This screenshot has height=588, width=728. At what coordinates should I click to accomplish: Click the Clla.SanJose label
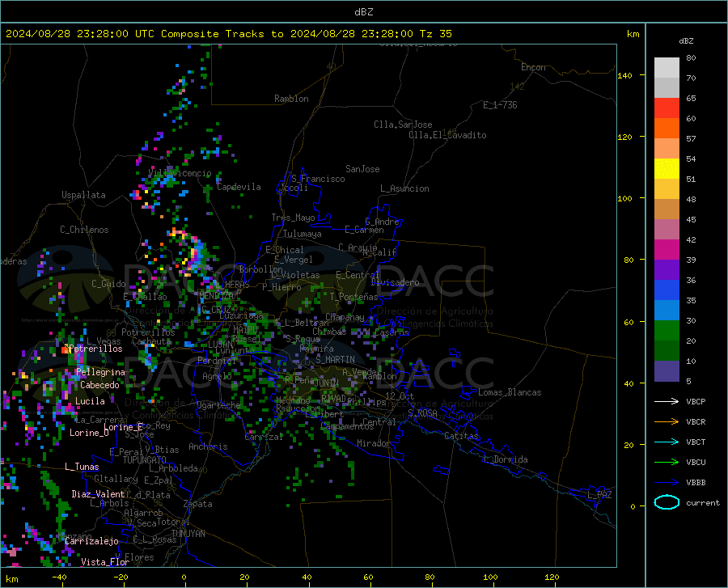tap(403, 125)
